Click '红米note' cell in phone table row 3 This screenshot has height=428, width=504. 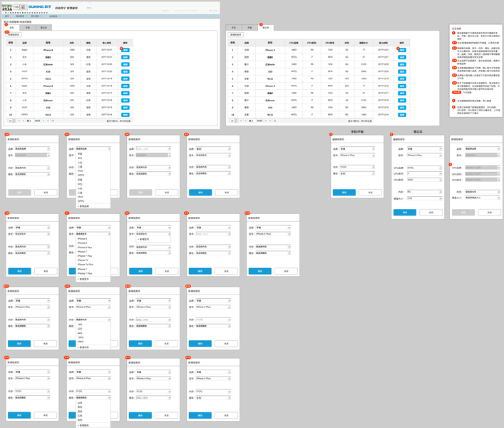coord(48,65)
